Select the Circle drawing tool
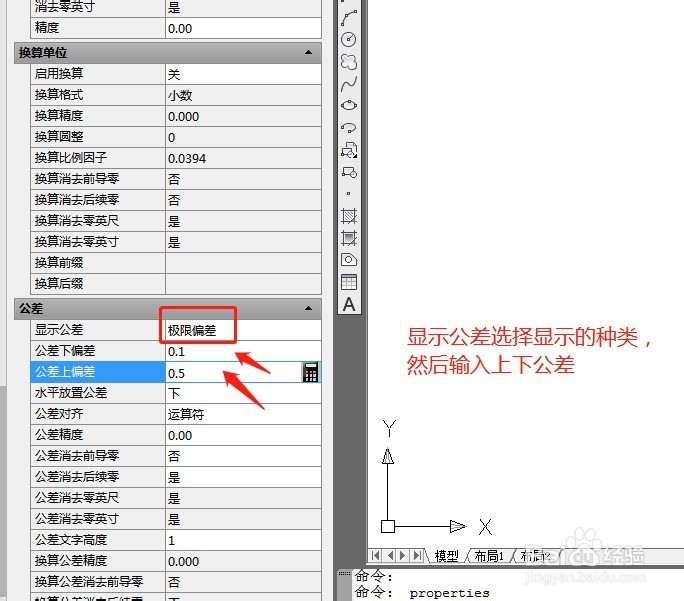Image resolution: width=684 pixels, height=601 pixels. 349,39
